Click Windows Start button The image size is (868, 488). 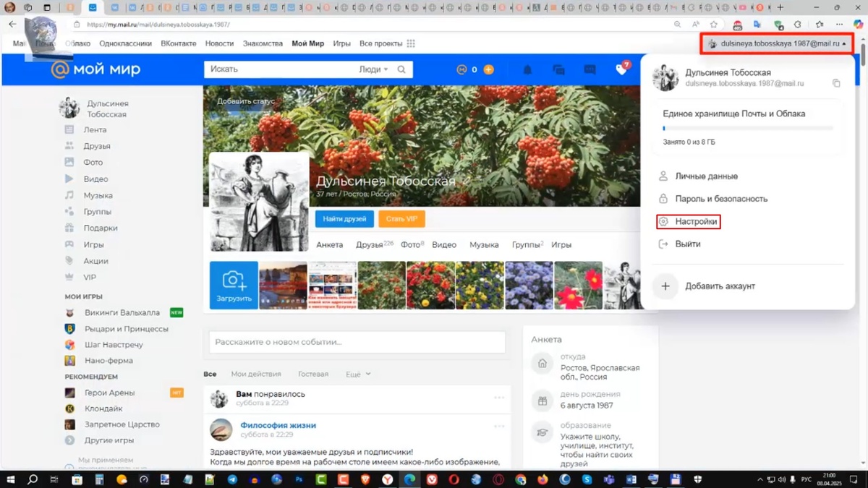point(11,479)
